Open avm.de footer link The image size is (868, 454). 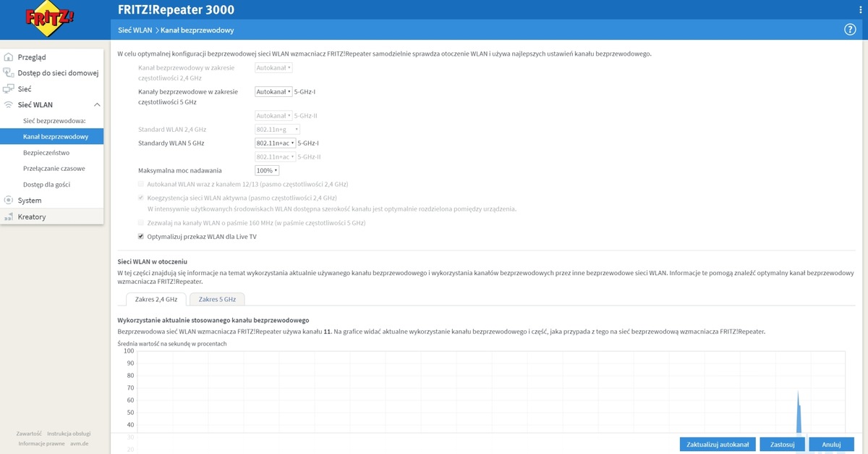pos(80,443)
